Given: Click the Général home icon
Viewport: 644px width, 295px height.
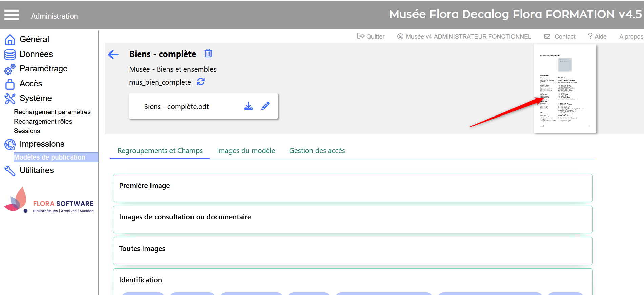Looking at the screenshot, I should (x=10, y=40).
